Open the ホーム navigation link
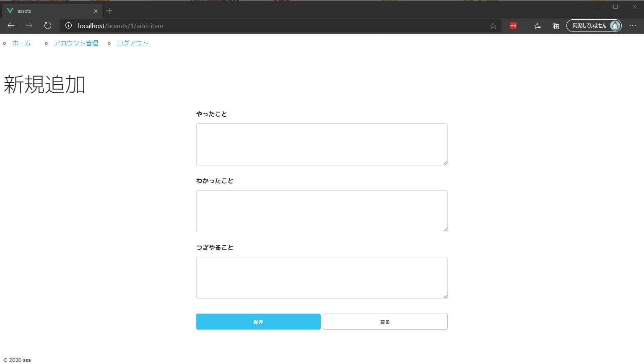Screen dimensions: 644x364 click(x=21, y=43)
